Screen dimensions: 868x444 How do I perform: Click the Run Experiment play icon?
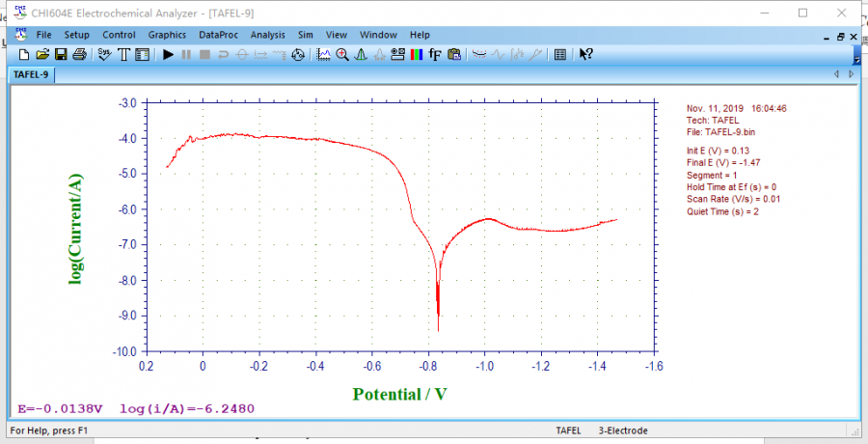tap(168, 55)
